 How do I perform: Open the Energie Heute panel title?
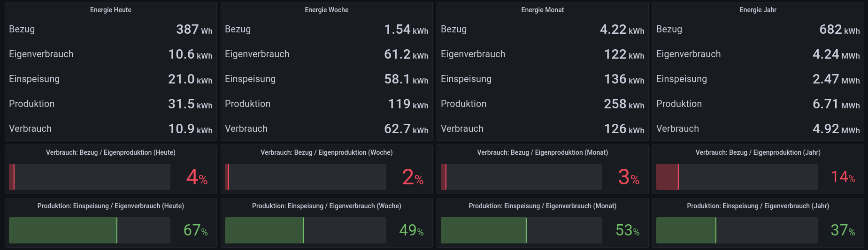click(110, 10)
